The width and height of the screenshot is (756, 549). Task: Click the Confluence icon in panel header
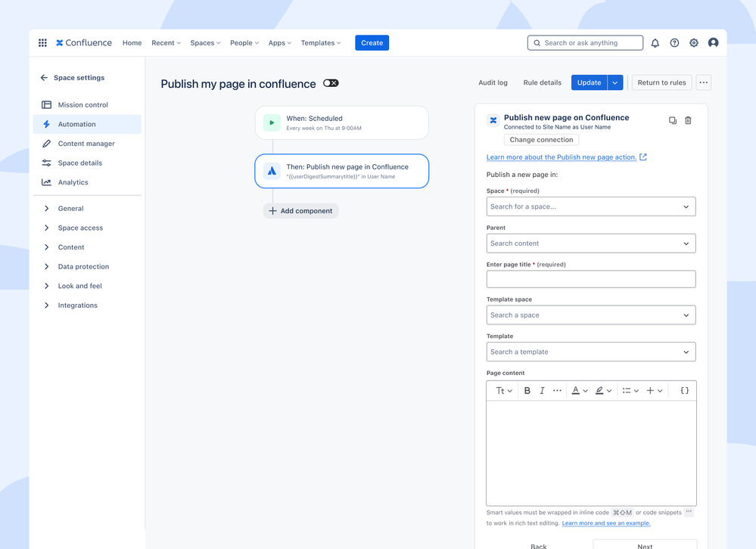(493, 120)
